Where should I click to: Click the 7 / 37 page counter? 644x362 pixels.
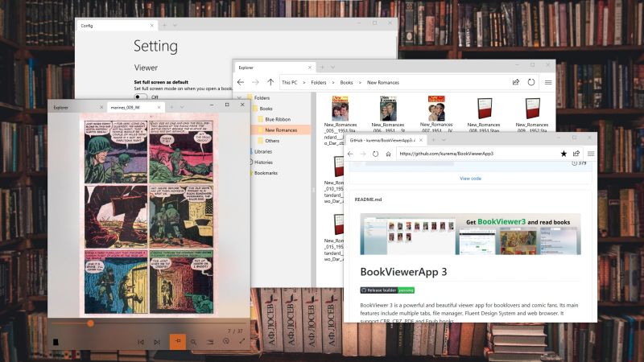click(x=235, y=331)
